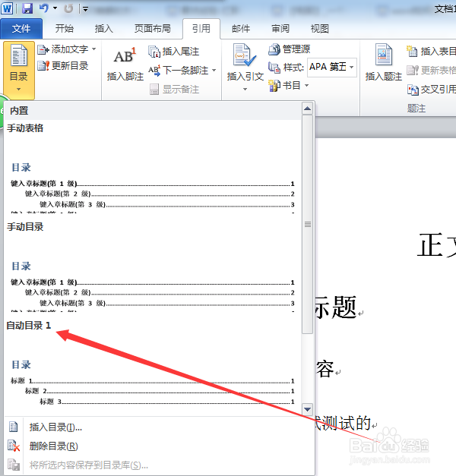Switch to the 视图 tab
Image resolution: width=456 pixels, height=476 pixels.
tap(319, 29)
